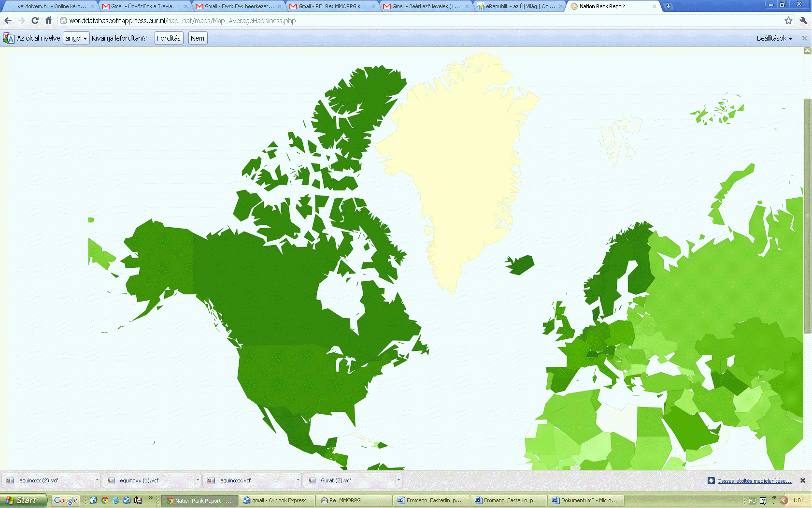Launch Chrome from the quick launch bar
This screenshot has width=812, height=508.
tap(104, 500)
